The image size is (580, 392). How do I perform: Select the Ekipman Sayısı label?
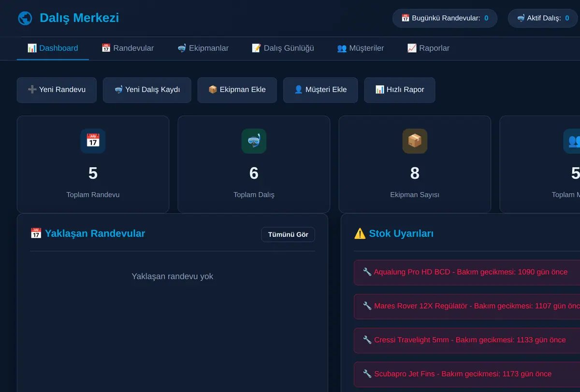(x=415, y=195)
